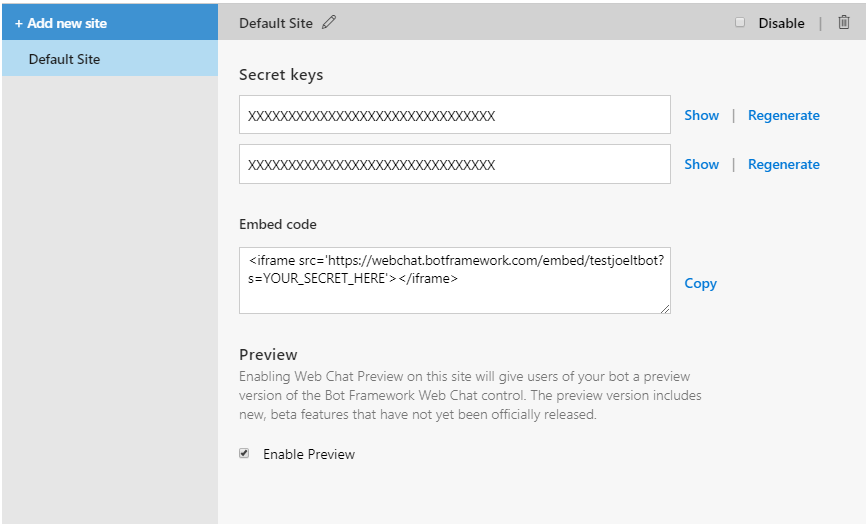The height and width of the screenshot is (524, 867).
Task: Delete the site with the trash icon
Action: [844, 22]
